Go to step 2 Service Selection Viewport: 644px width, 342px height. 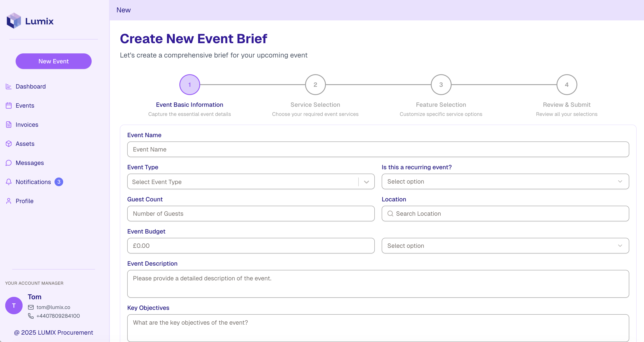coord(315,85)
